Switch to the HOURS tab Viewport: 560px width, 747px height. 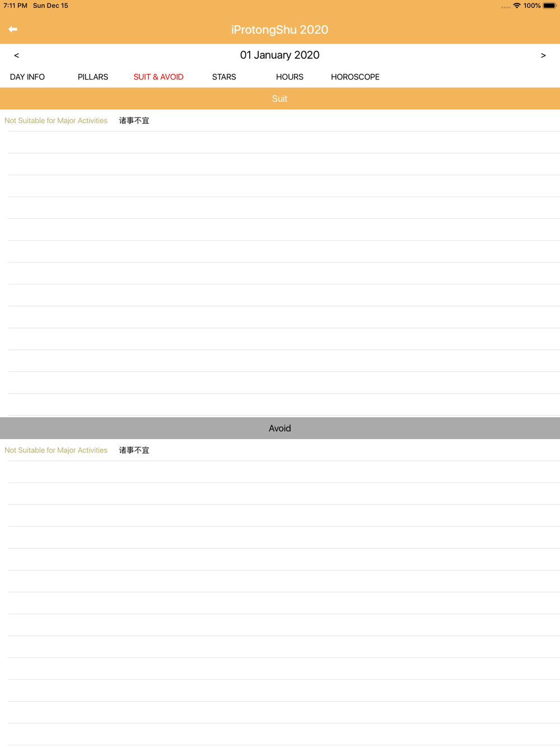(290, 77)
